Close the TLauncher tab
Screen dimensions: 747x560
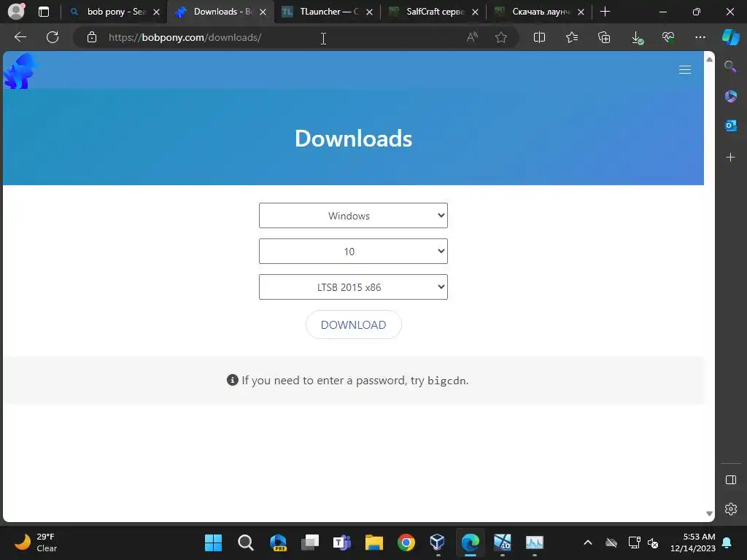click(369, 12)
